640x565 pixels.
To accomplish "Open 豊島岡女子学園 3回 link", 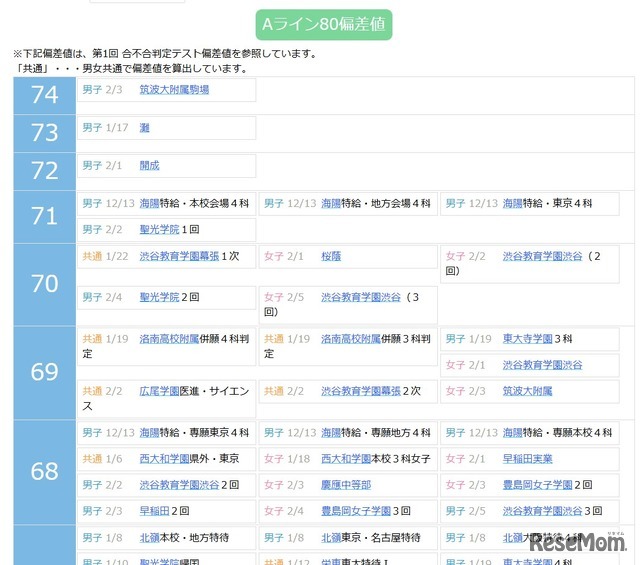I will [x=356, y=511].
